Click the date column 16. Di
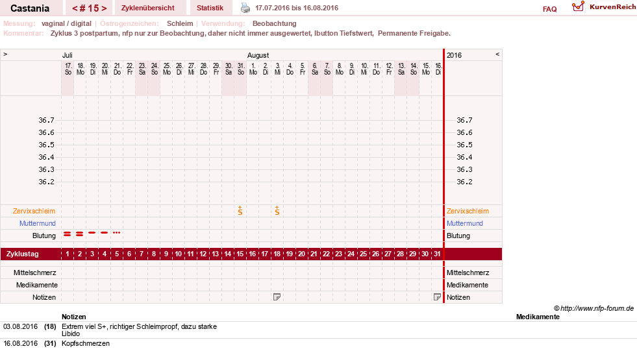This screenshot has height=364, width=637. 438,69
